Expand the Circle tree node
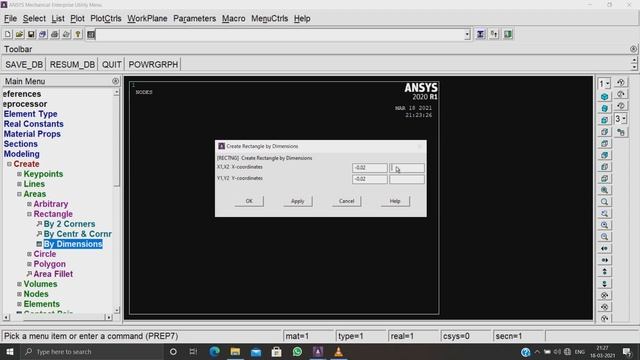The width and height of the screenshot is (640, 360). pos(29,254)
